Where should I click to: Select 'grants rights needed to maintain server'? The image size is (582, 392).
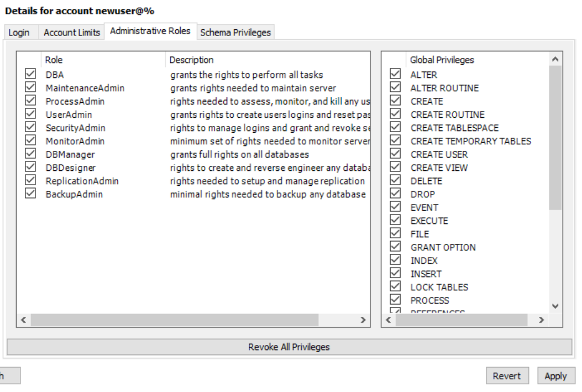[253, 88]
